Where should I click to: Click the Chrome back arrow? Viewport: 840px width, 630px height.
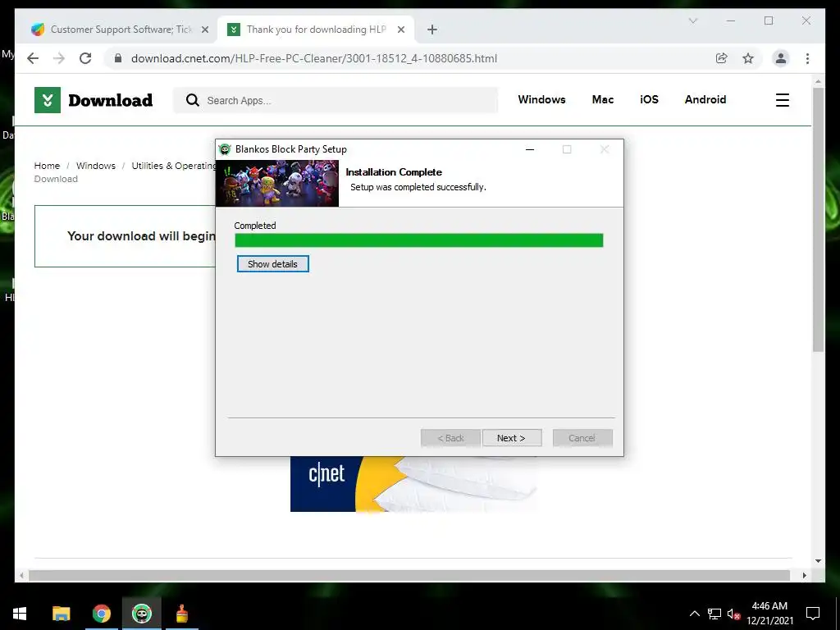33,58
